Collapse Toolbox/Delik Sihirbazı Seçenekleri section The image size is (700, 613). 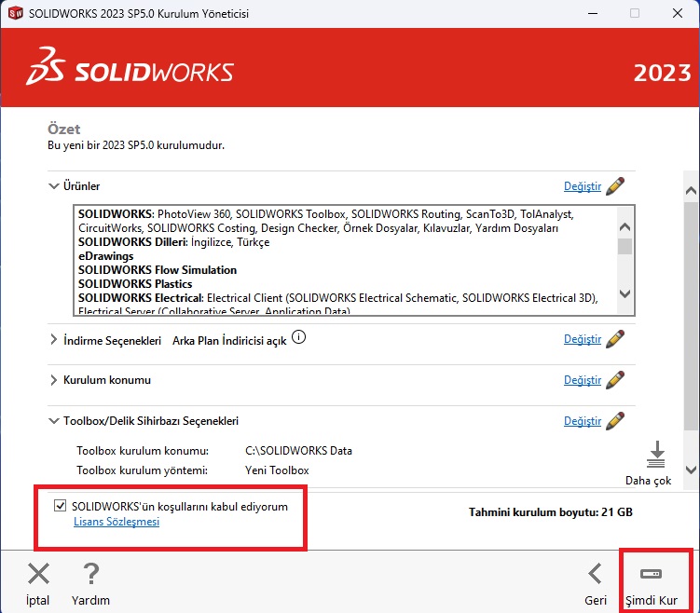tap(53, 421)
